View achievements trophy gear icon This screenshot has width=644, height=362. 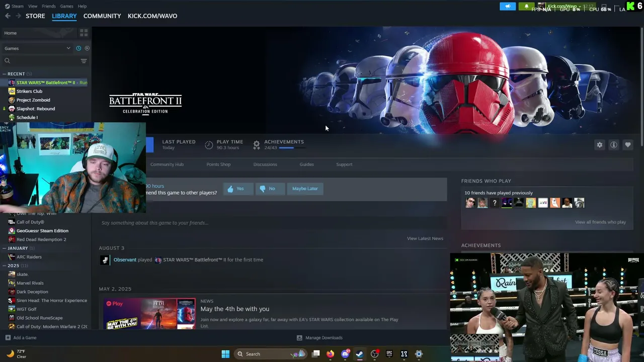257,145
